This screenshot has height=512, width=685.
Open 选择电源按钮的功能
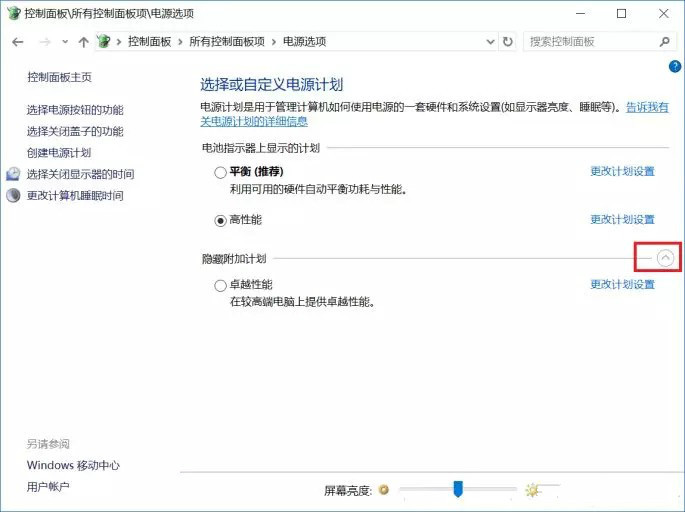point(75,110)
